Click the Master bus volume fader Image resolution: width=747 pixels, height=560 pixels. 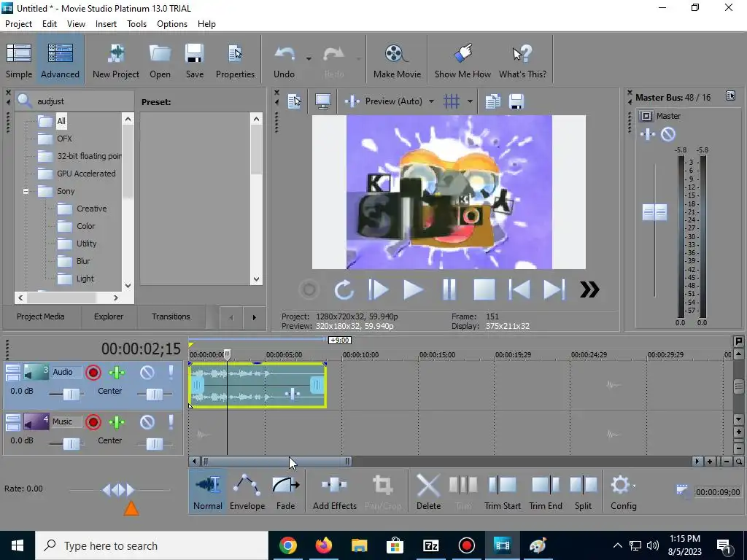pos(654,212)
